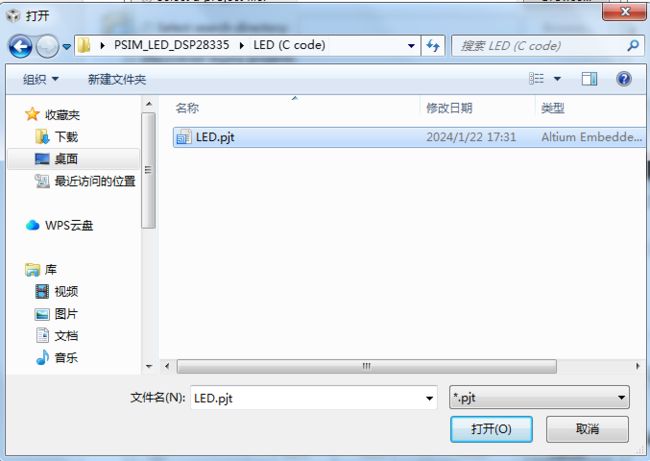Click the change view icon

click(536, 79)
